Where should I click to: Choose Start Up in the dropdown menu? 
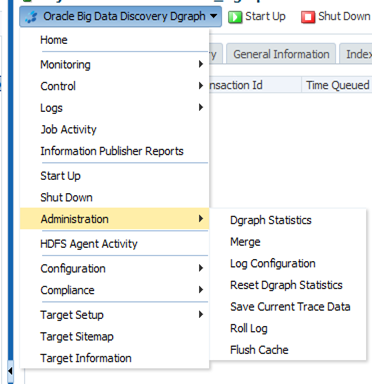[114, 176]
